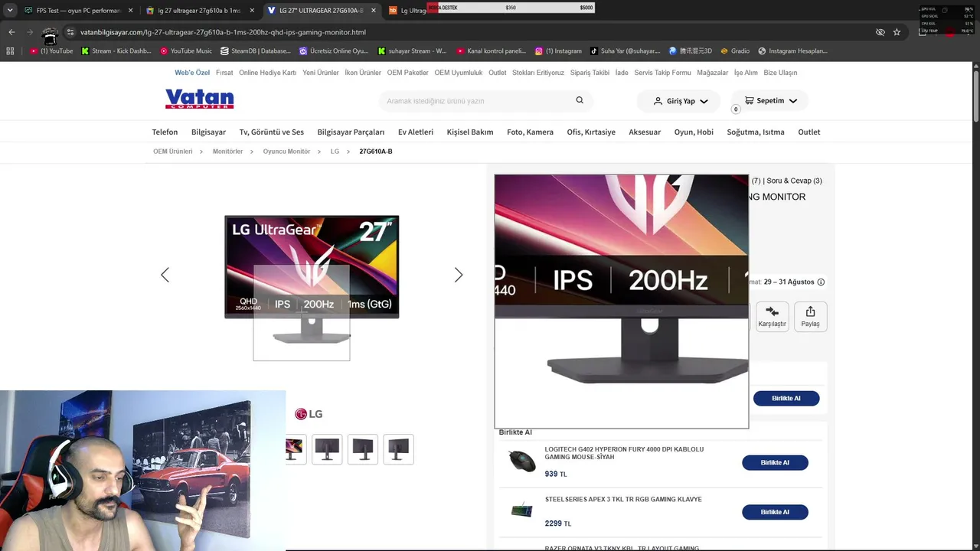This screenshot has height=551, width=980.
Task: Click the Mağazalar link
Action: [x=713, y=73]
